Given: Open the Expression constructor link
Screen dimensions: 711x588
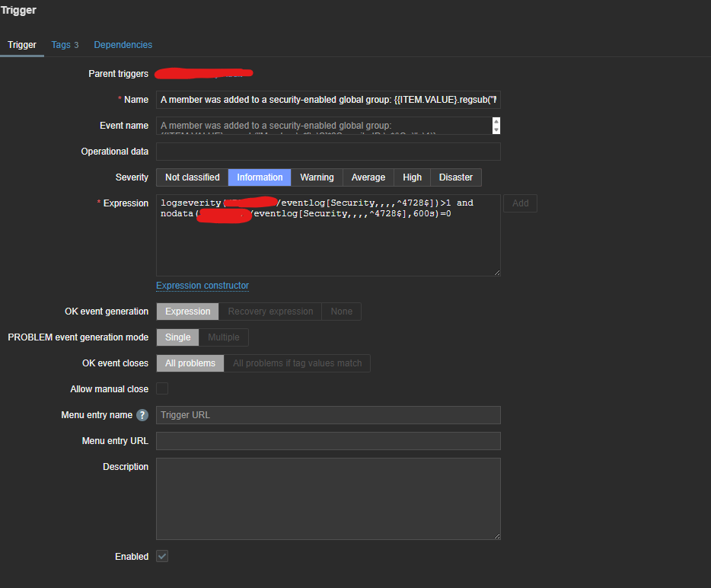Looking at the screenshot, I should [202, 286].
